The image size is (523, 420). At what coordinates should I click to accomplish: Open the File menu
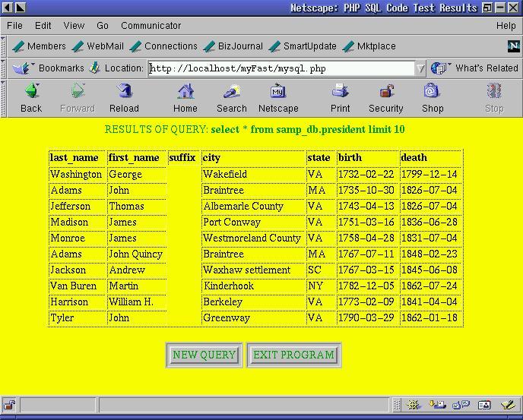(x=14, y=25)
